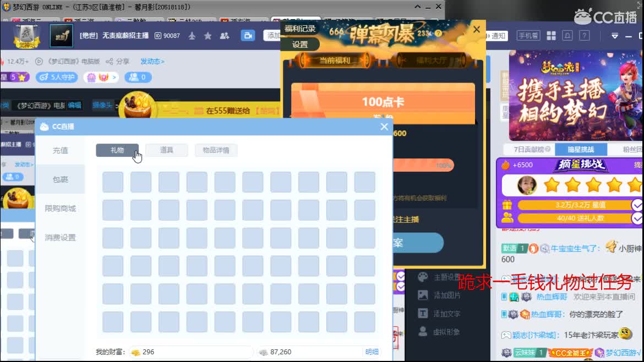Open the 手机看 button
Screen dimensions: 644x362
click(528, 36)
